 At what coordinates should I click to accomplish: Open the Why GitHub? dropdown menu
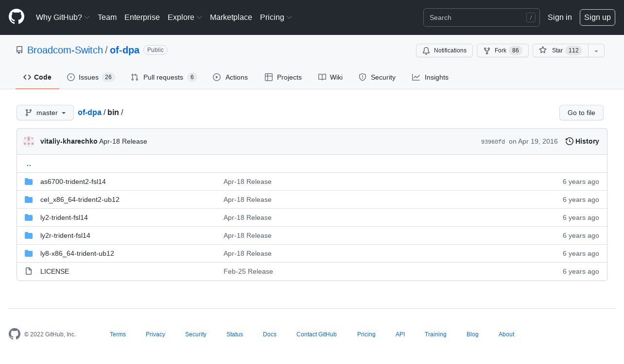click(63, 17)
